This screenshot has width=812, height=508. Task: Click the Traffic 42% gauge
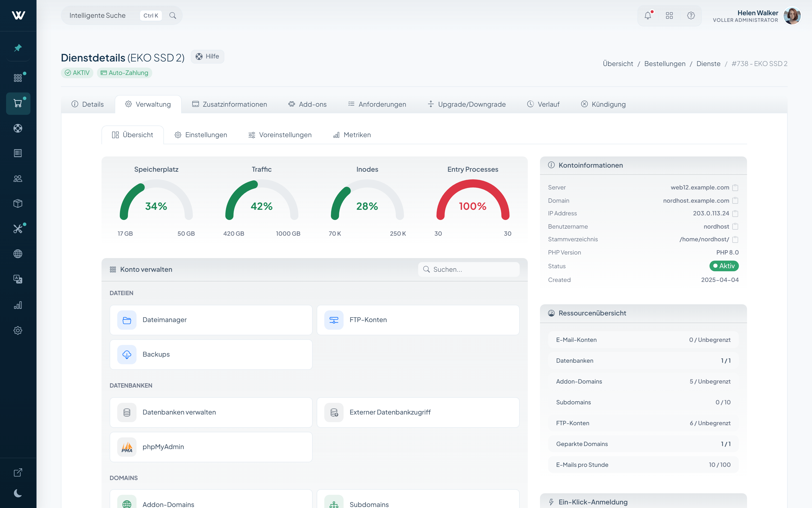[262, 200]
